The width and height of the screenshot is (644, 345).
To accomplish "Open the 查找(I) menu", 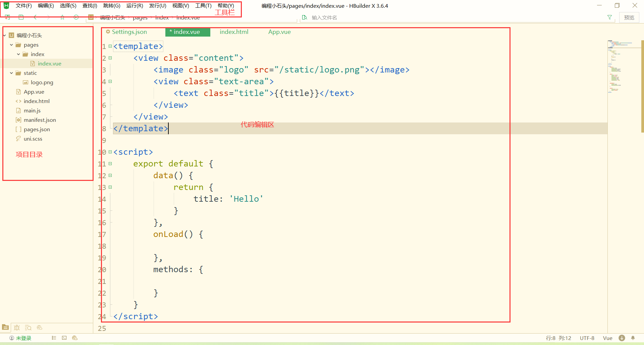I will pyautogui.click(x=90, y=6).
